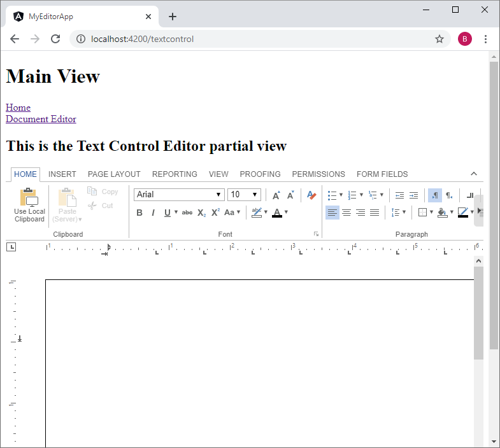Screen dimensions: 500x448
Task: Close the MyEditorApp browser tab
Action: [148, 17]
